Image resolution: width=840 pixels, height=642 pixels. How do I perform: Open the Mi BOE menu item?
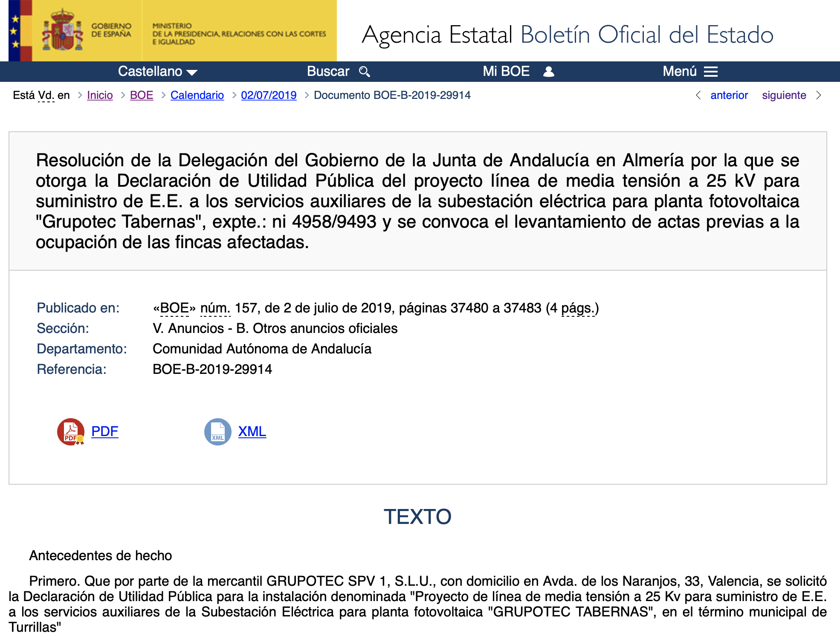(x=518, y=72)
